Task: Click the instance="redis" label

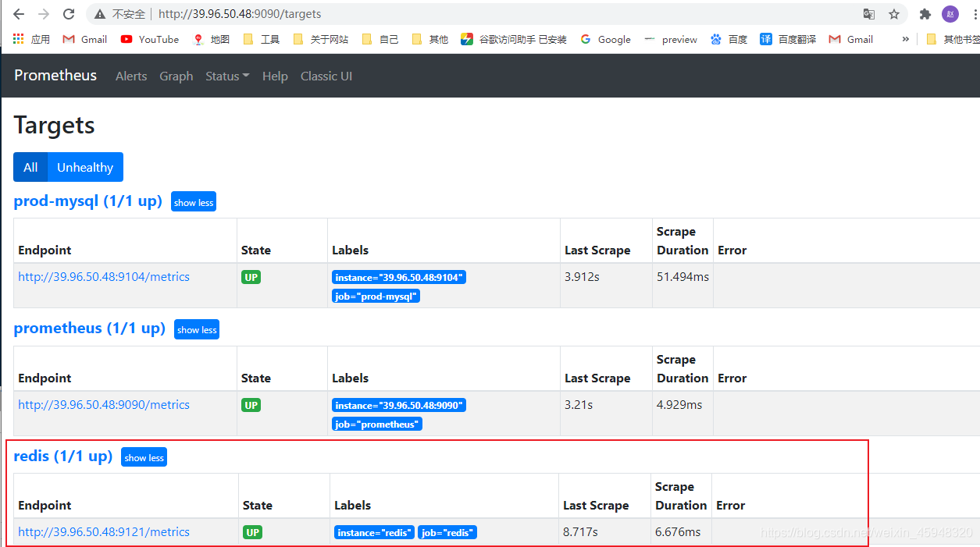Action: pos(374,532)
